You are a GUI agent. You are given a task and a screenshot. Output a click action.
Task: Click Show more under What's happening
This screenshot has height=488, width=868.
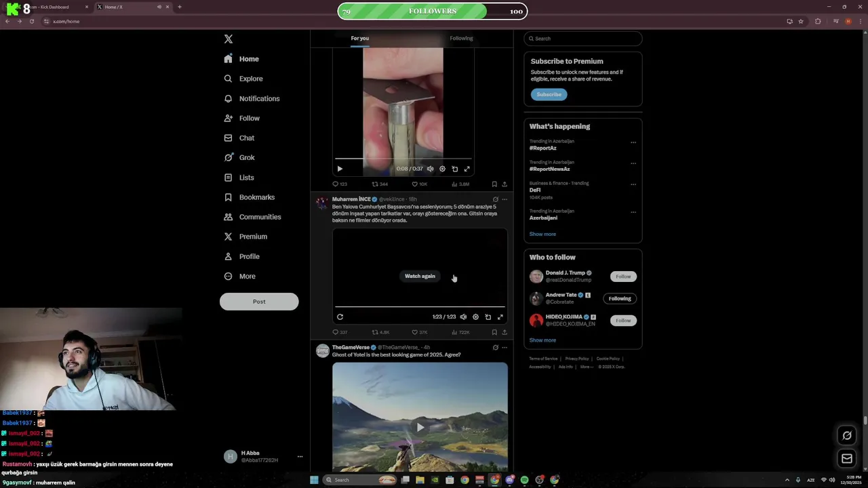point(542,234)
